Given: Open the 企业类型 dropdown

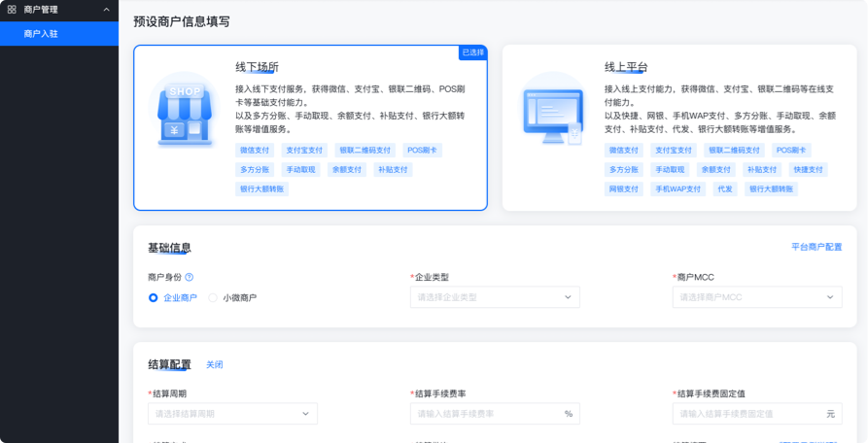Looking at the screenshot, I should coord(495,297).
